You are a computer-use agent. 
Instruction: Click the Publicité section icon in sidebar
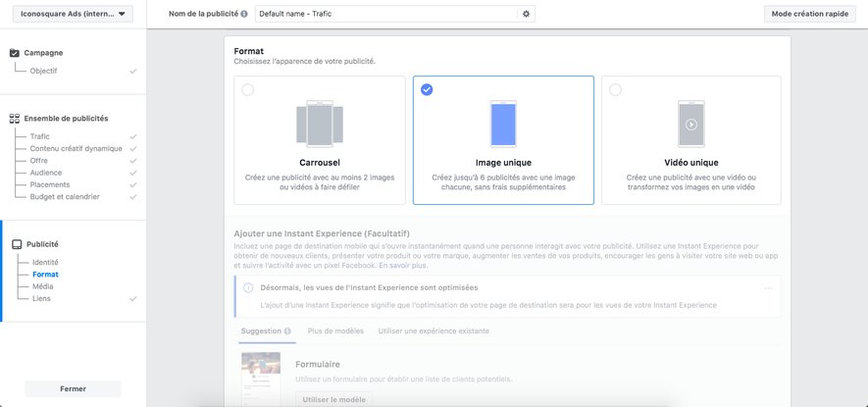[x=15, y=244]
